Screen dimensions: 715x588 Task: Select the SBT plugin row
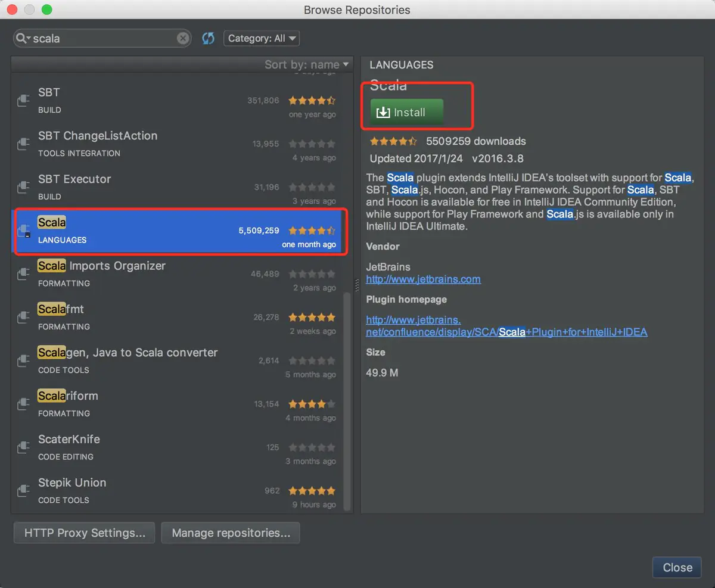tap(178, 100)
